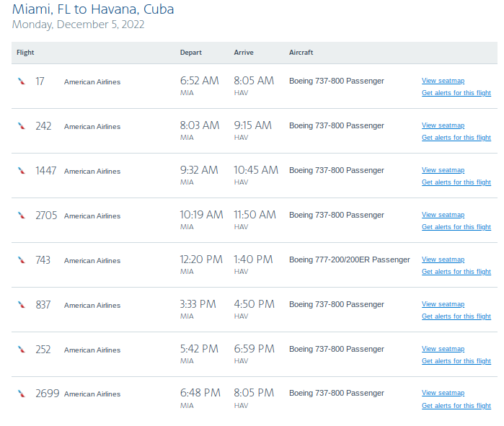Click the American Airlines logo for flight 2699
504x426 pixels.
coord(22,394)
